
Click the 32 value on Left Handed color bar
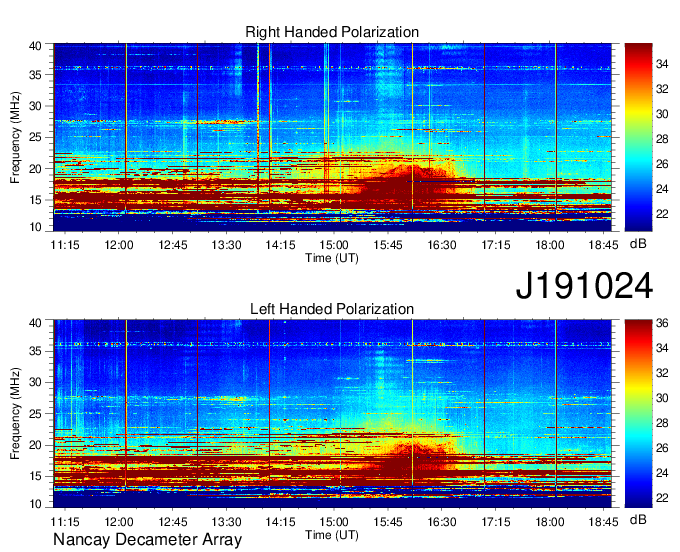pos(662,373)
